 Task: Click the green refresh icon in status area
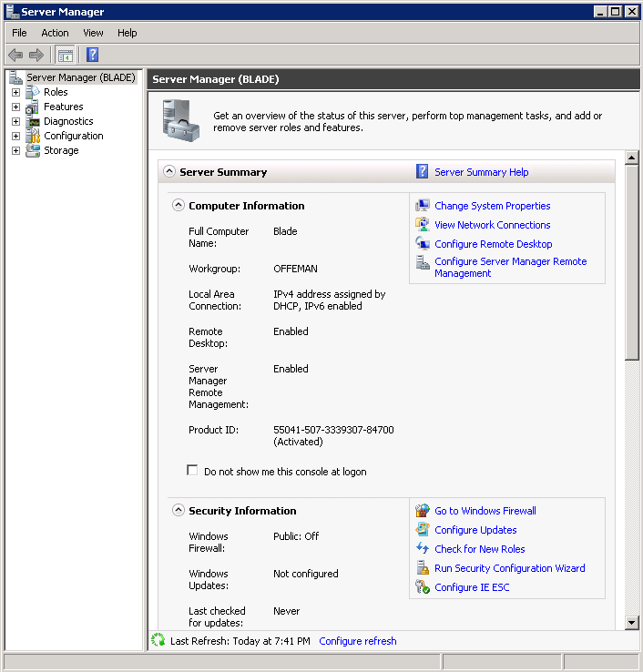coord(158,640)
